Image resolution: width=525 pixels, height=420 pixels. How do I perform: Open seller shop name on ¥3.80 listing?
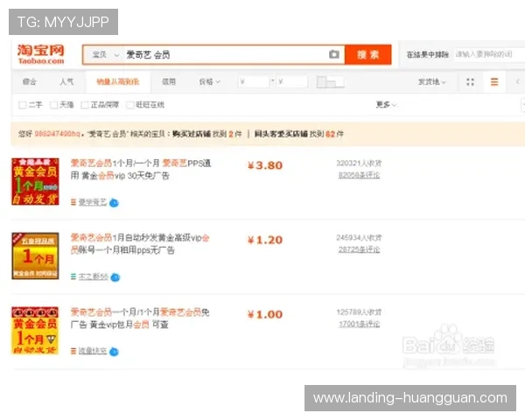pyautogui.click(x=93, y=202)
